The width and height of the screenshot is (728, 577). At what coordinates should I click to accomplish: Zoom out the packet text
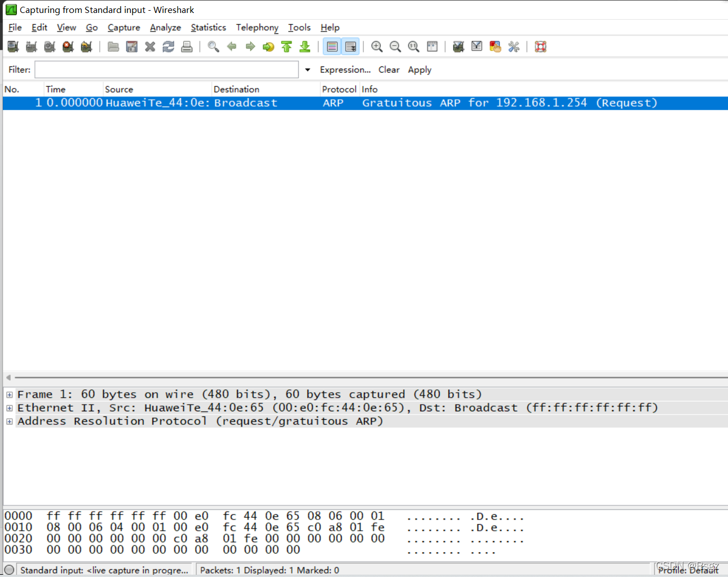pos(395,47)
